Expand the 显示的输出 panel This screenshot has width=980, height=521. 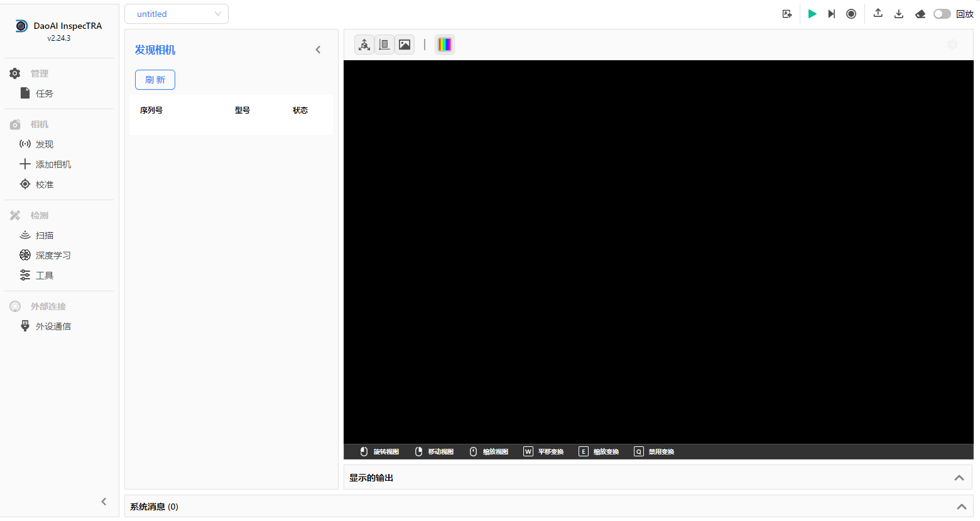(959, 478)
